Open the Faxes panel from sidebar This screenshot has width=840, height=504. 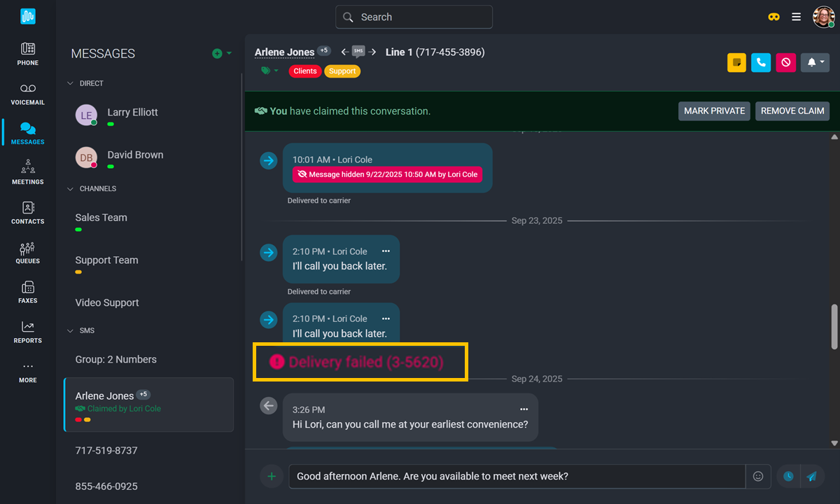27,290
